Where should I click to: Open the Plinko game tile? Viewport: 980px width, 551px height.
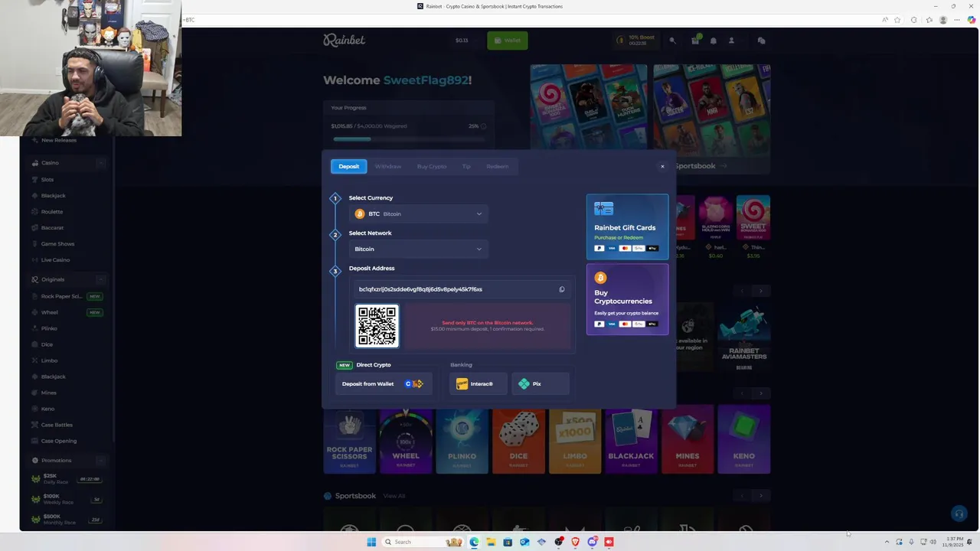462,442
